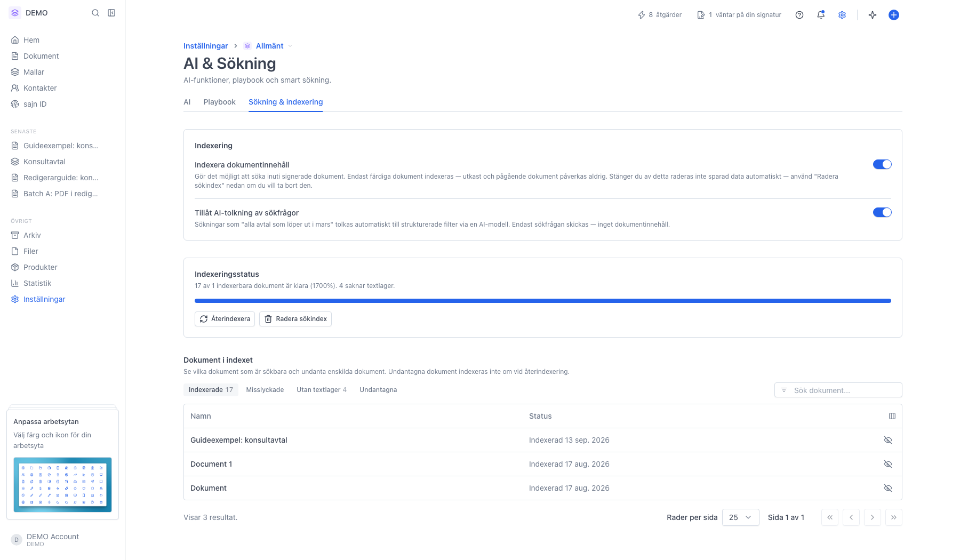960x560 pixels.
Task: Click the Återindexera button
Action: [x=225, y=319]
